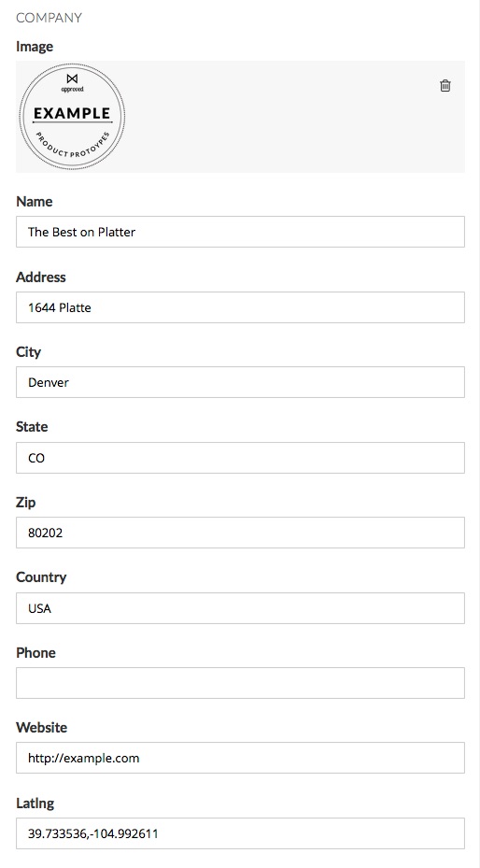Focus the Name field containing The Best on Platter
This screenshot has height=868, width=480.
[x=240, y=232]
